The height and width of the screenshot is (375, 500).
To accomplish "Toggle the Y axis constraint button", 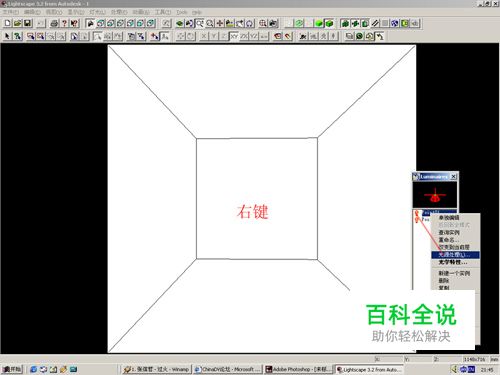I will coord(214,36).
